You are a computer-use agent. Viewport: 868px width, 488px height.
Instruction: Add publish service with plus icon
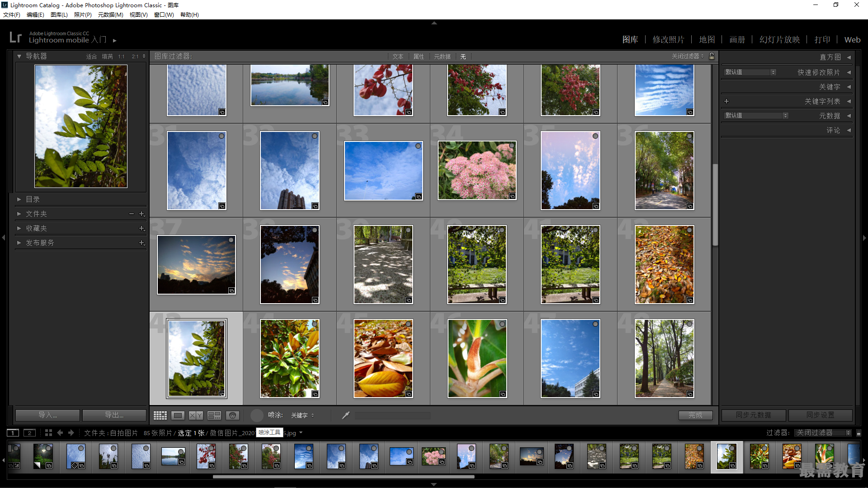point(142,243)
